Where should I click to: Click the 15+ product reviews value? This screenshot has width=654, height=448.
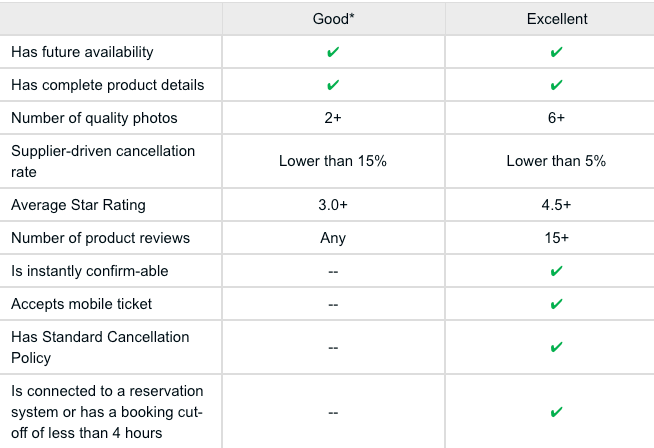556,238
